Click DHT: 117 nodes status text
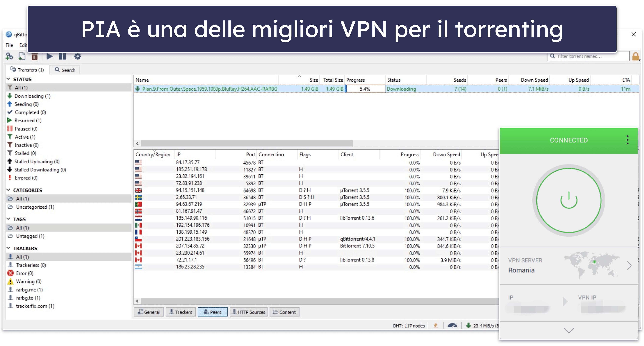The image size is (644, 346). (x=408, y=326)
